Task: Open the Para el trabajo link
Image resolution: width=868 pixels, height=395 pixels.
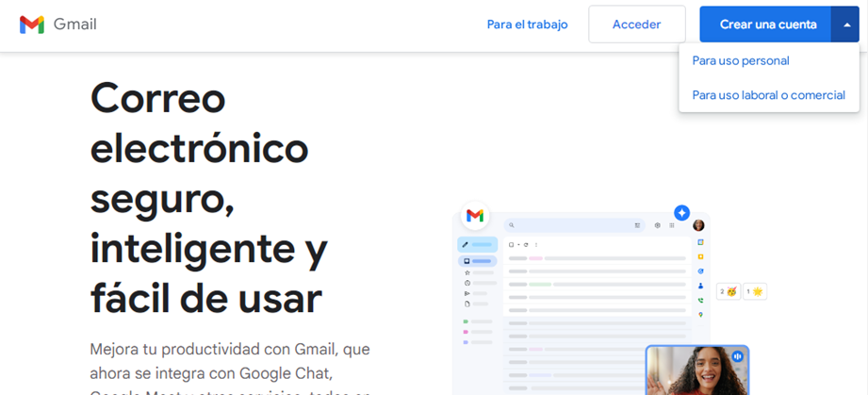Action: click(x=527, y=25)
